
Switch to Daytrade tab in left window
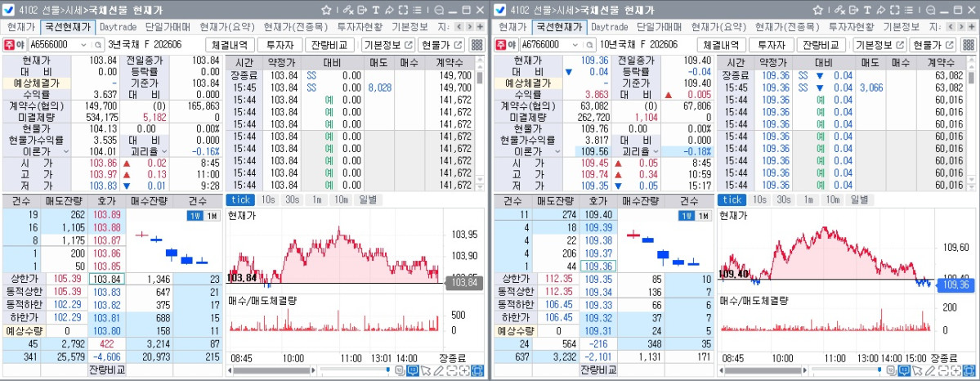click(119, 27)
